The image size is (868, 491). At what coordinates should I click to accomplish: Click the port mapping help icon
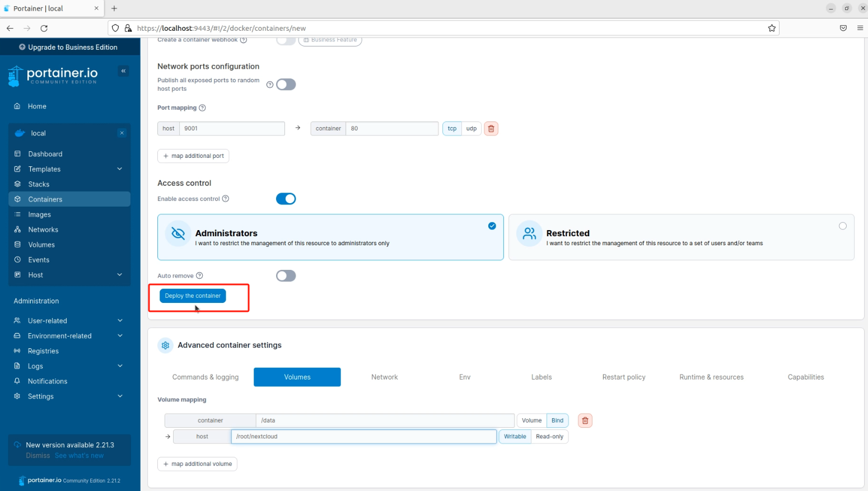point(202,107)
